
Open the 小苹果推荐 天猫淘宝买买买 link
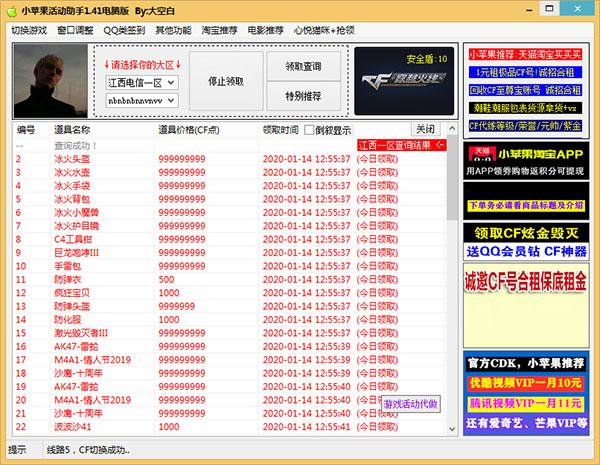tap(525, 54)
